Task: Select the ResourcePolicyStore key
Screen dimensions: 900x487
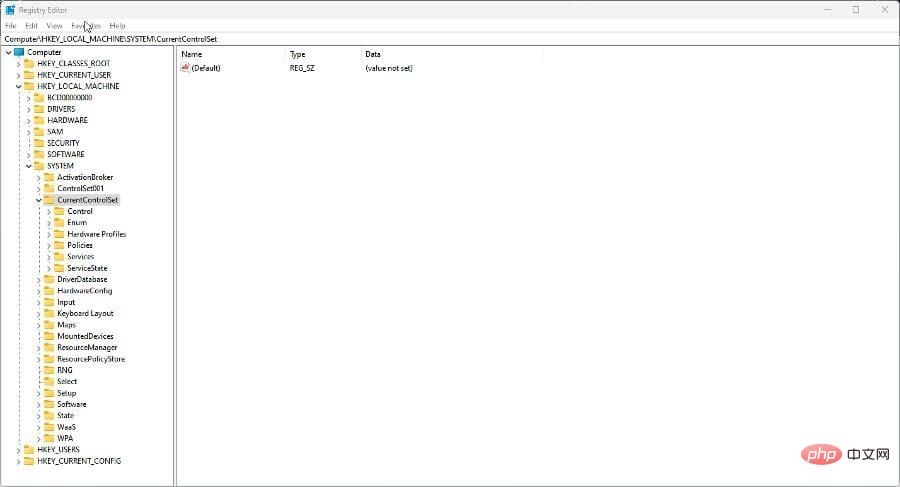Action: [91, 359]
